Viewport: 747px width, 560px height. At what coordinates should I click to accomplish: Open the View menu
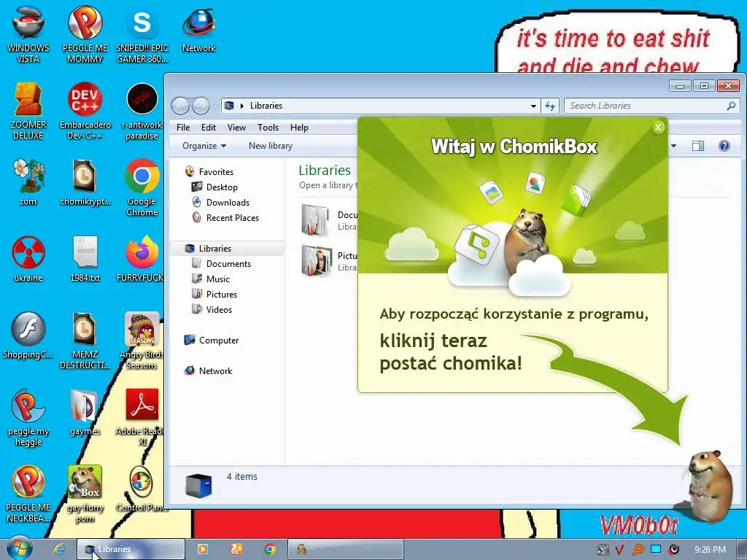click(236, 128)
